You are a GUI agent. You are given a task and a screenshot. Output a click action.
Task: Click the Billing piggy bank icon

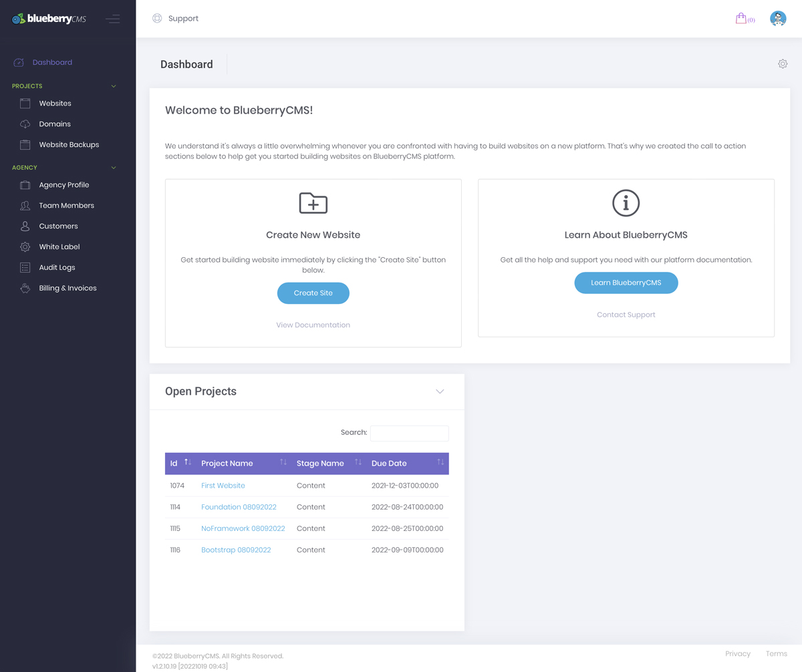coord(25,289)
